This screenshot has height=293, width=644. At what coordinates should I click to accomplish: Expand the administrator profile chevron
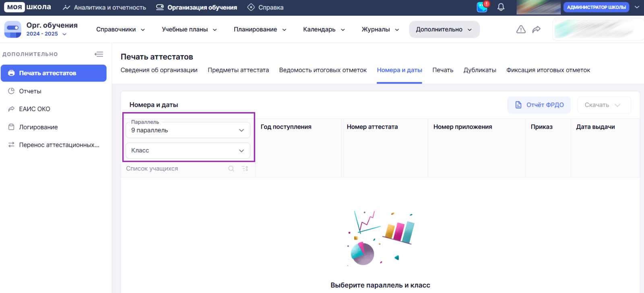(x=637, y=7)
